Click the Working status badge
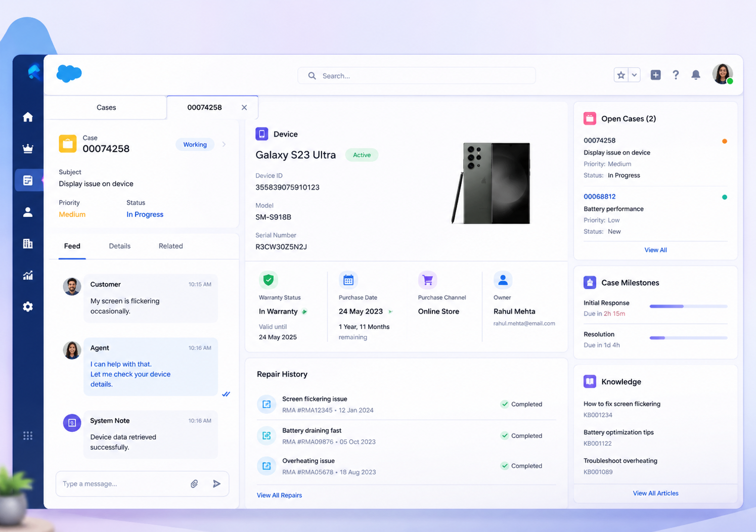The image size is (756, 532). coord(195,145)
